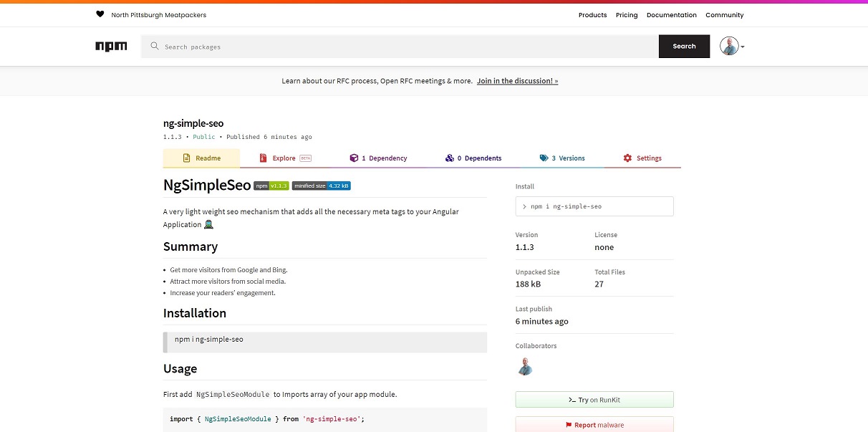Click Attract more visitors from social media
The width and height of the screenshot is (868, 432).
228,282
